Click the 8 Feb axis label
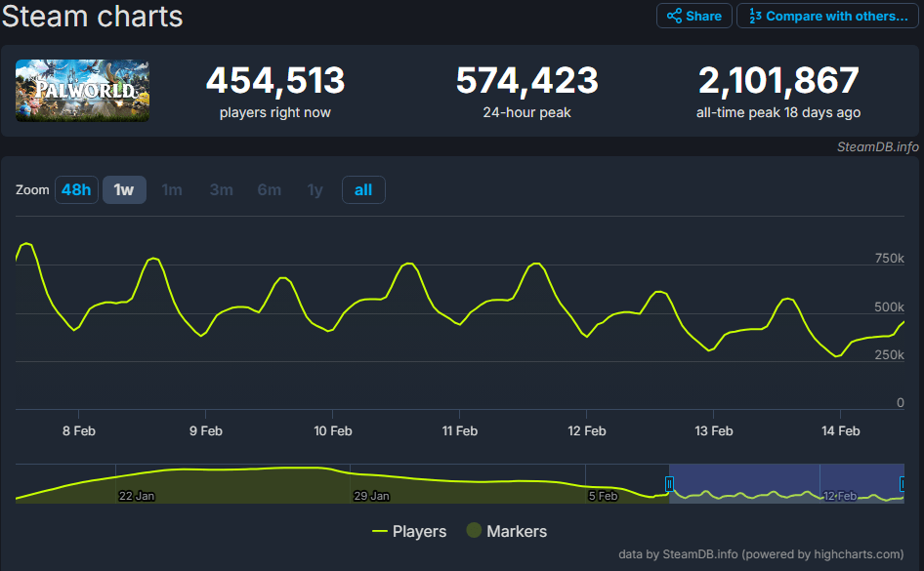Viewport: 924px width, 571px height. 79,430
